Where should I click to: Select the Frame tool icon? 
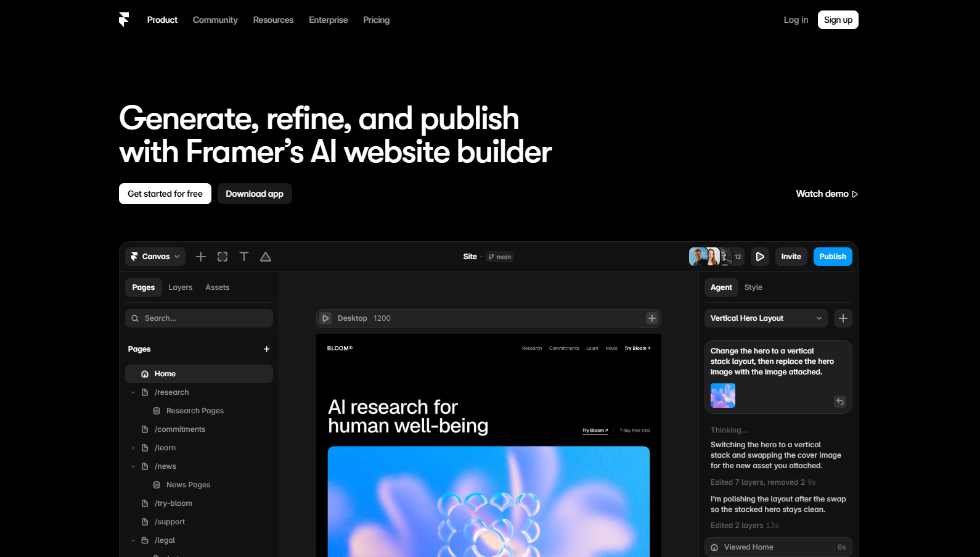pyautogui.click(x=223, y=257)
